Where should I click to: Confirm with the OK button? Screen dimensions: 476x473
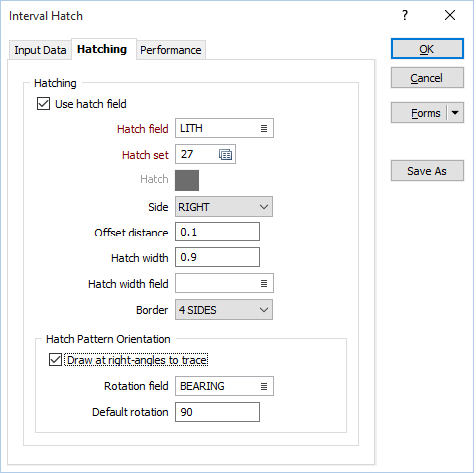click(427, 49)
